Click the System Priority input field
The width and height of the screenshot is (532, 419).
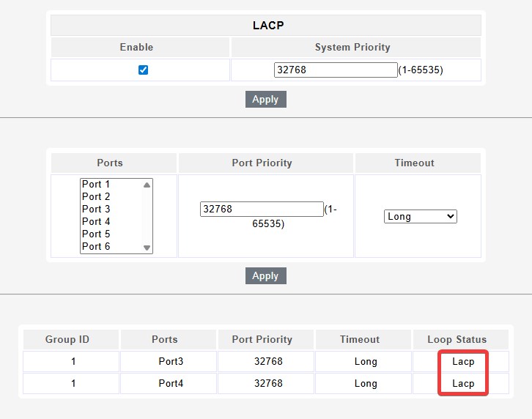coord(335,70)
